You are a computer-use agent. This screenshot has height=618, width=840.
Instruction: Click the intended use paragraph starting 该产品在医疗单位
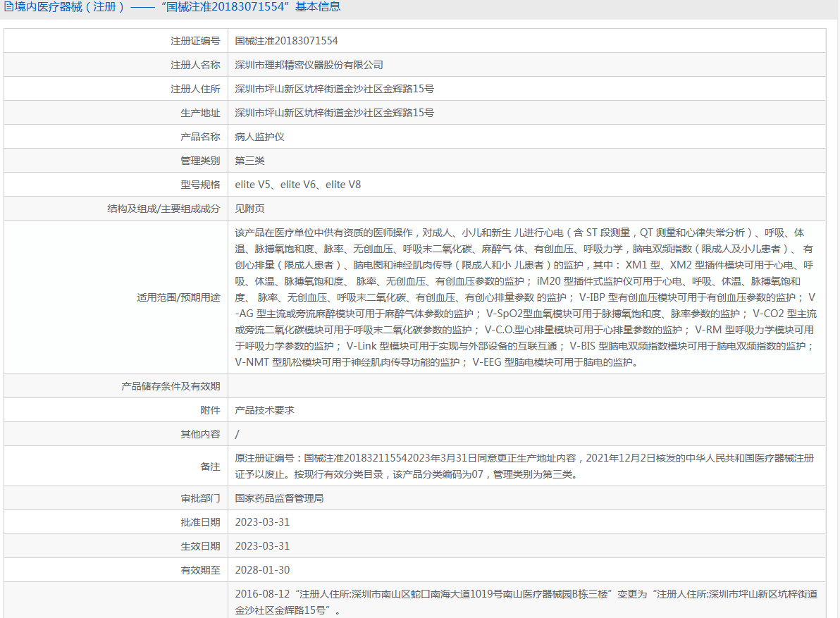526,297
